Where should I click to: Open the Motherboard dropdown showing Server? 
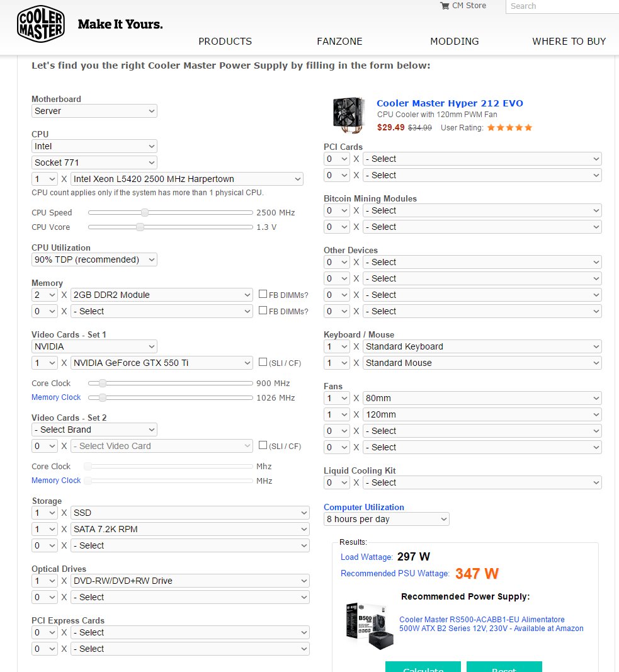click(x=94, y=111)
